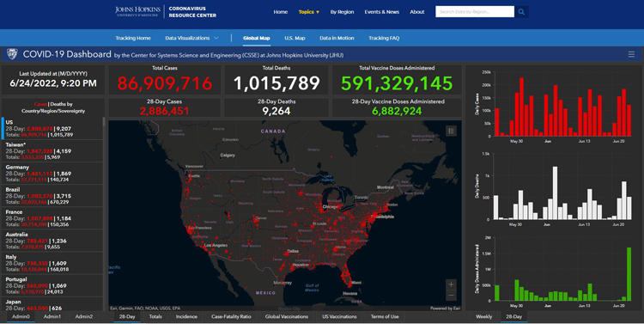Click the search magnifier icon
The height and width of the screenshot is (324, 644).
pos(521,12)
